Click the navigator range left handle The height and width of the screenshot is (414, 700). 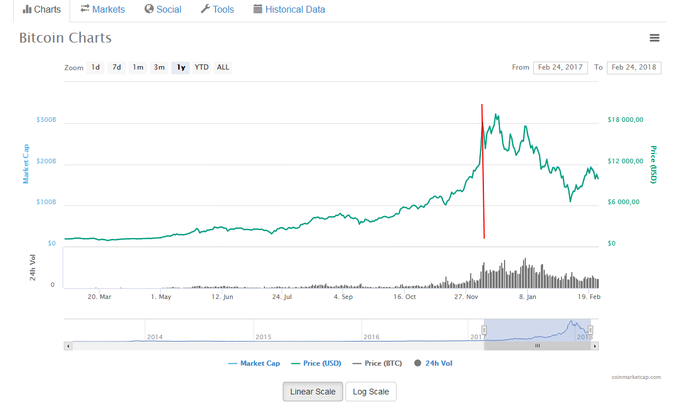coord(484,329)
